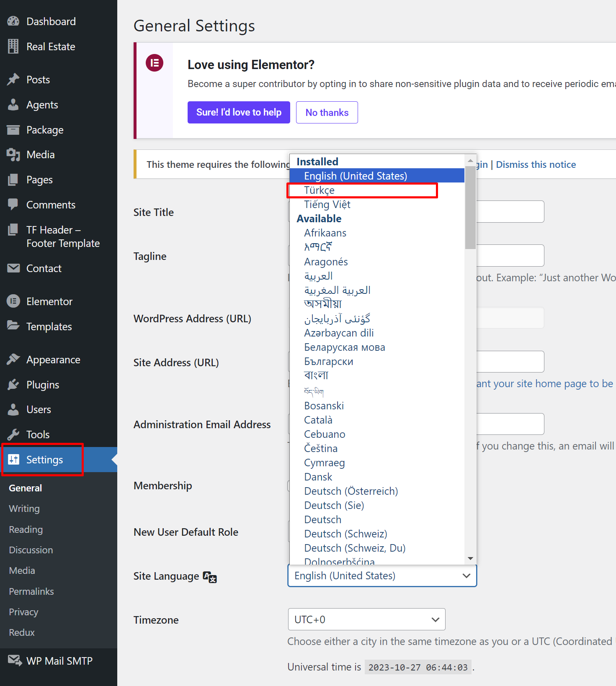Choose Cymraeg language option
Screen dimensions: 616x686
(x=377, y=462)
